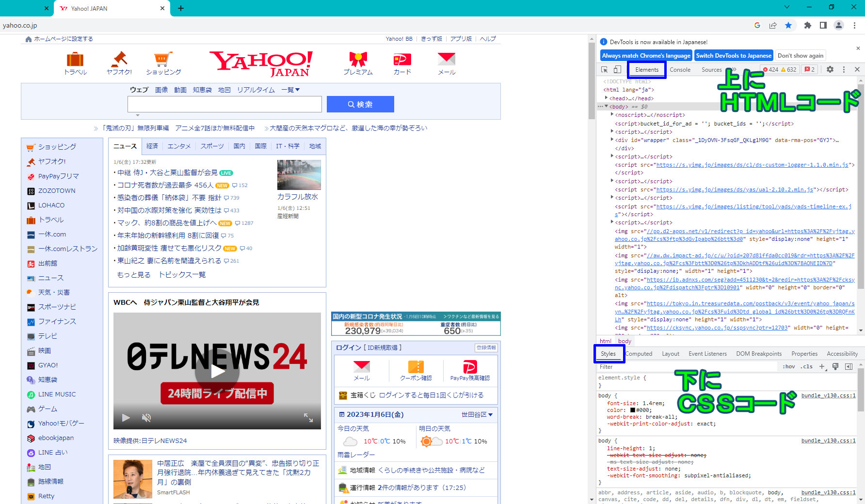Click the 登録情報 button in login box

coord(486,348)
